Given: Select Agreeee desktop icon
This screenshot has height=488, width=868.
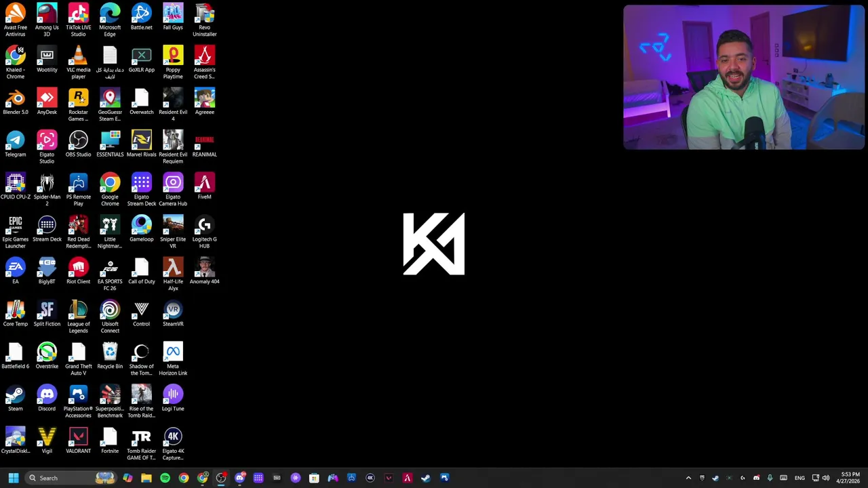Looking at the screenshot, I should pyautogui.click(x=204, y=102).
